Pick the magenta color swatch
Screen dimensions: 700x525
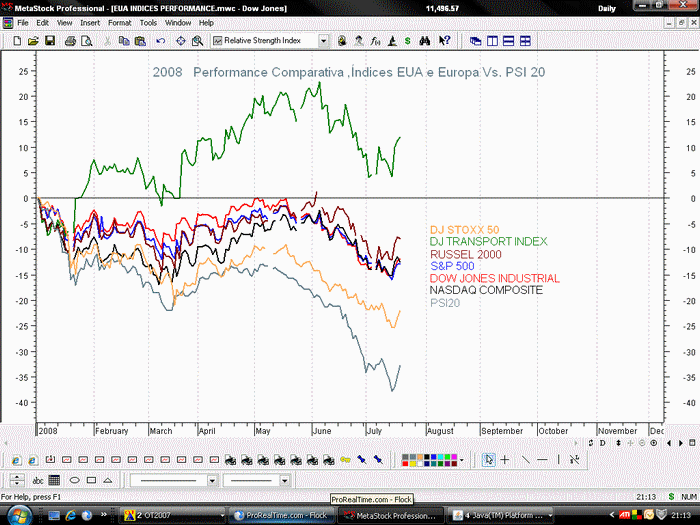click(x=455, y=457)
